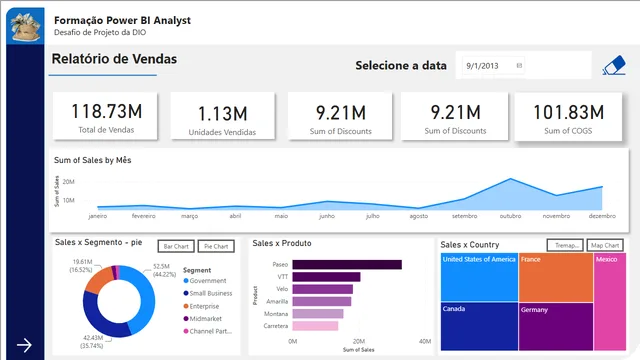Click Midmarket legend entry
Image resolution: width=640 pixels, height=360 pixels.
tap(203, 319)
